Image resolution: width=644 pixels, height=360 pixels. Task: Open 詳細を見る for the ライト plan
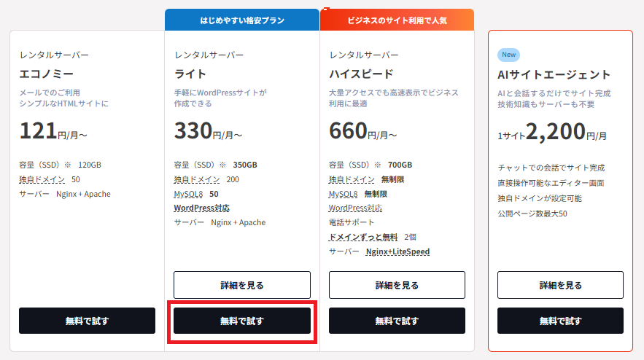[x=242, y=285]
